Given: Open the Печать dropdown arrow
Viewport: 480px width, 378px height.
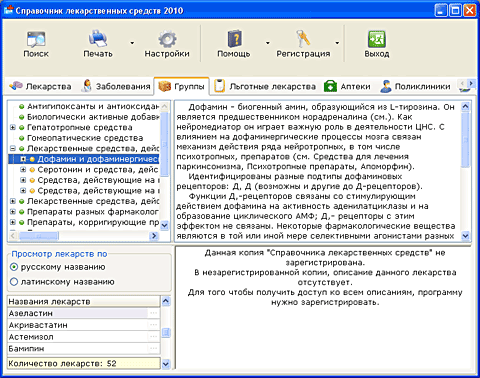Looking at the screenshot, I should 132,43.
